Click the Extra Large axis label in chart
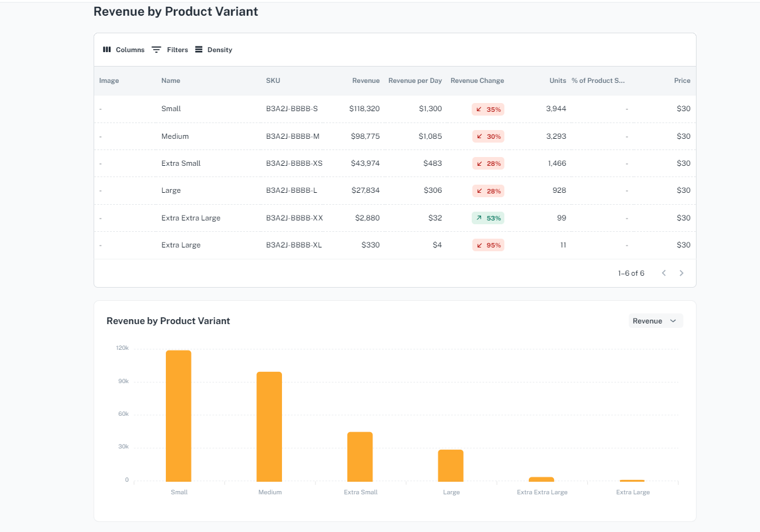The image size is (760, 532). 632,492
